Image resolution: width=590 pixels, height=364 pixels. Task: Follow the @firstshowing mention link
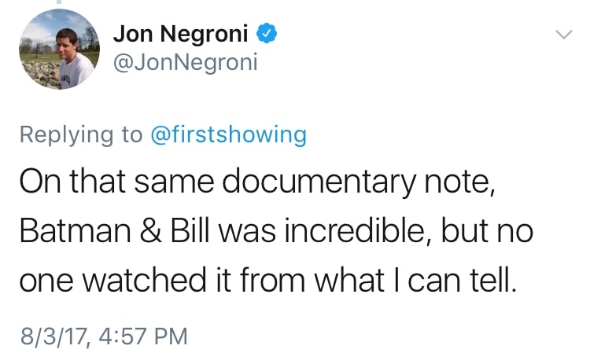point(228,134)
